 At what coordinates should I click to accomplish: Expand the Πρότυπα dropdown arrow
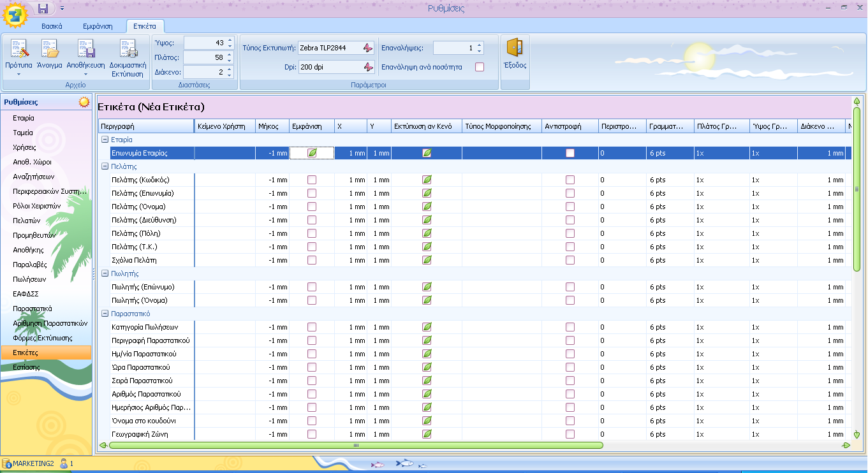18,74
